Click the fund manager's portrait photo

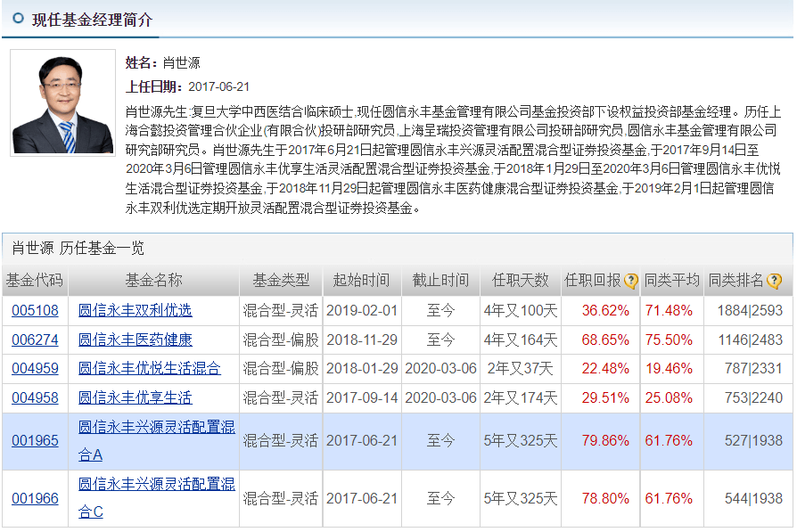[x=63, y=103]
